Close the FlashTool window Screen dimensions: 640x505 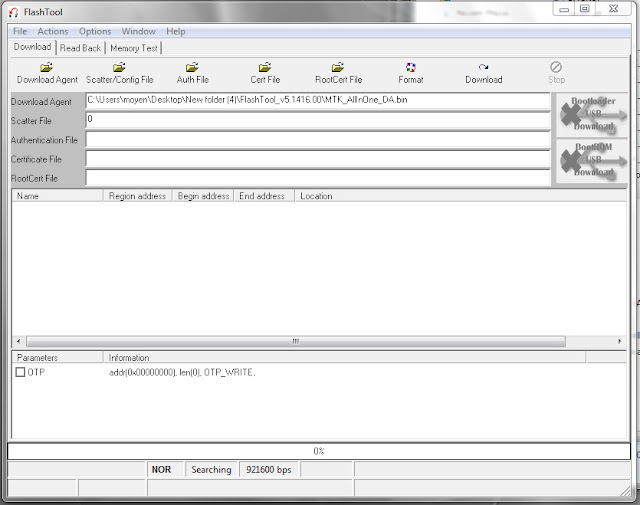[613, 9]
